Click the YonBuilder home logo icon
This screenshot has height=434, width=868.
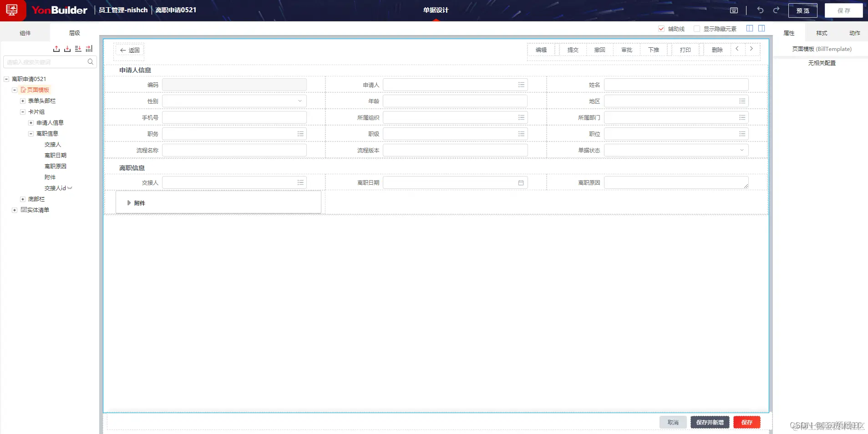coord(12,10)
